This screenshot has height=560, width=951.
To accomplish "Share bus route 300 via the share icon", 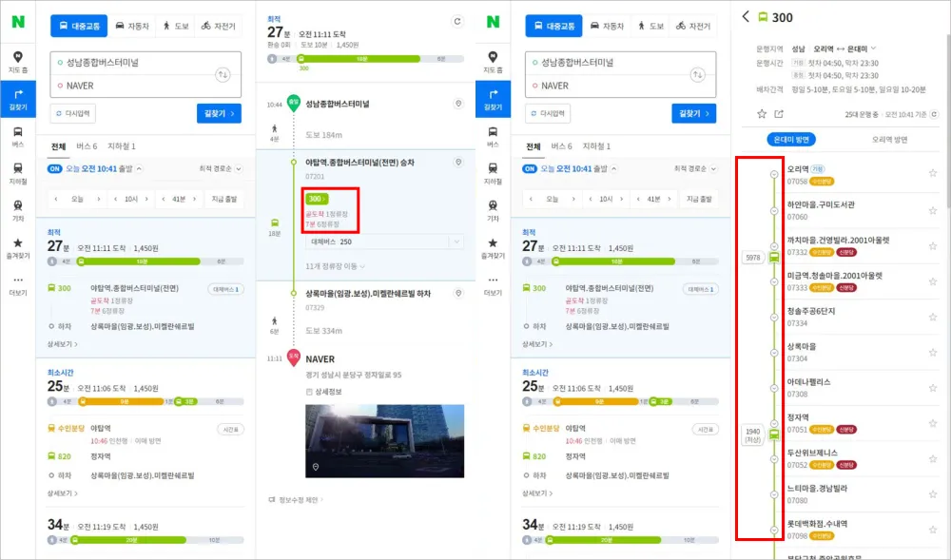I will [x=780, y=113].
